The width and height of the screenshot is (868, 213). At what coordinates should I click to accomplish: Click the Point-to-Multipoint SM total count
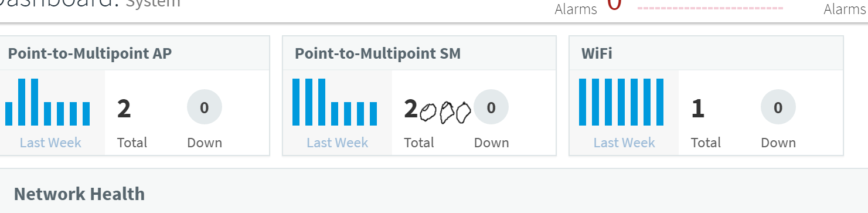click(x=437, y=110)
